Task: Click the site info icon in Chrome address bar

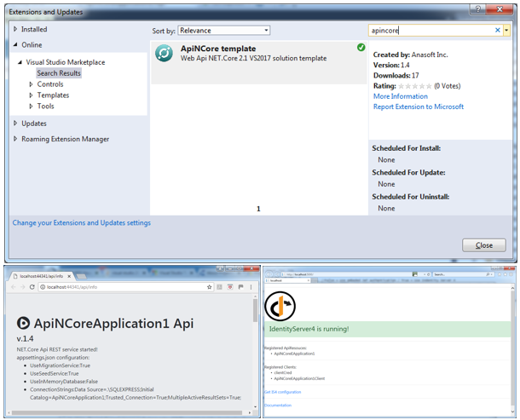Action: [x=43, y=287]
